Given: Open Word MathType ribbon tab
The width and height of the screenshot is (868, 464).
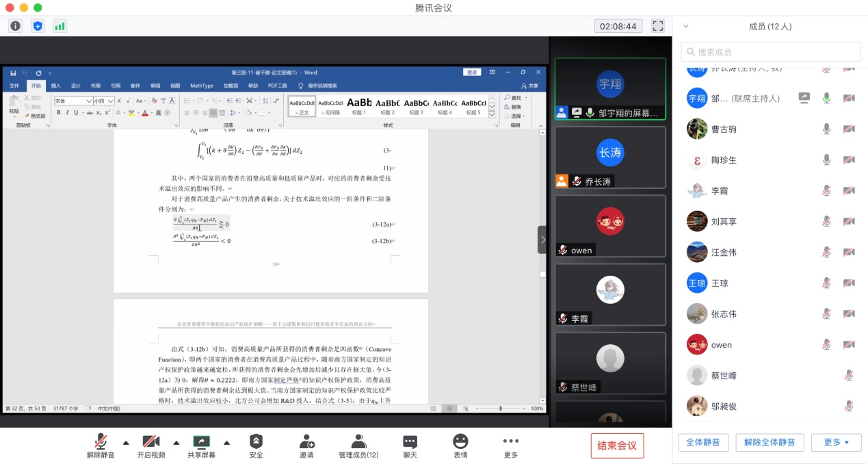Looking at the screenshot, I should 202,86.
